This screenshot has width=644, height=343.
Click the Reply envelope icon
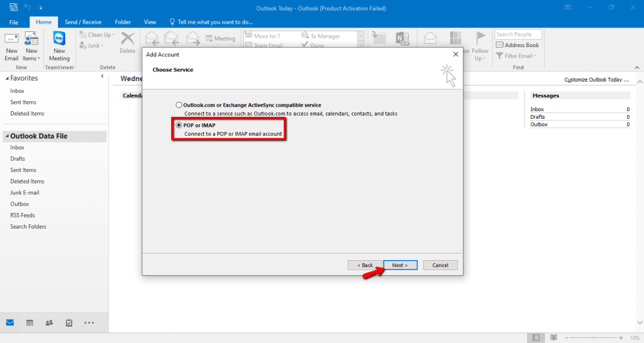point(152,38)
